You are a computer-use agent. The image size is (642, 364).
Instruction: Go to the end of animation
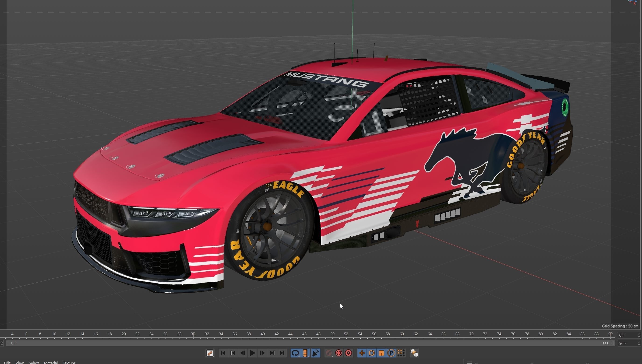click(x=282, y=353)
